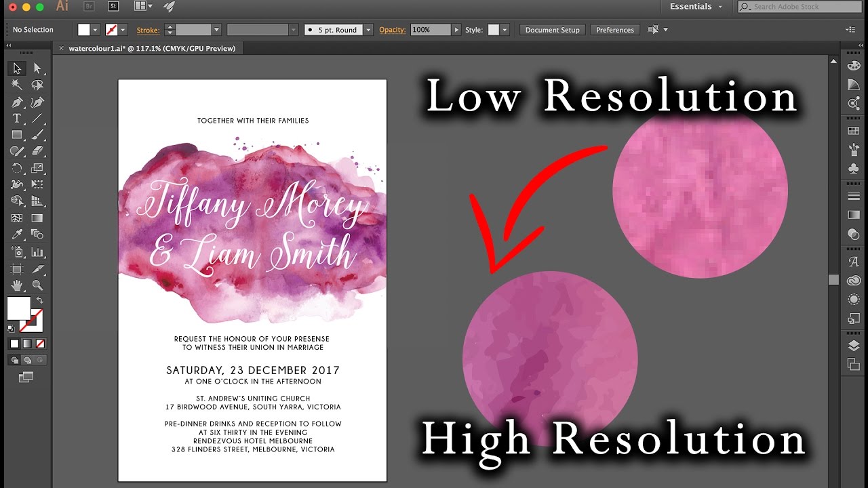Expand fill color dropdown in control bar
The height and width of the screenshot is (488, 868).
(95, 30)
